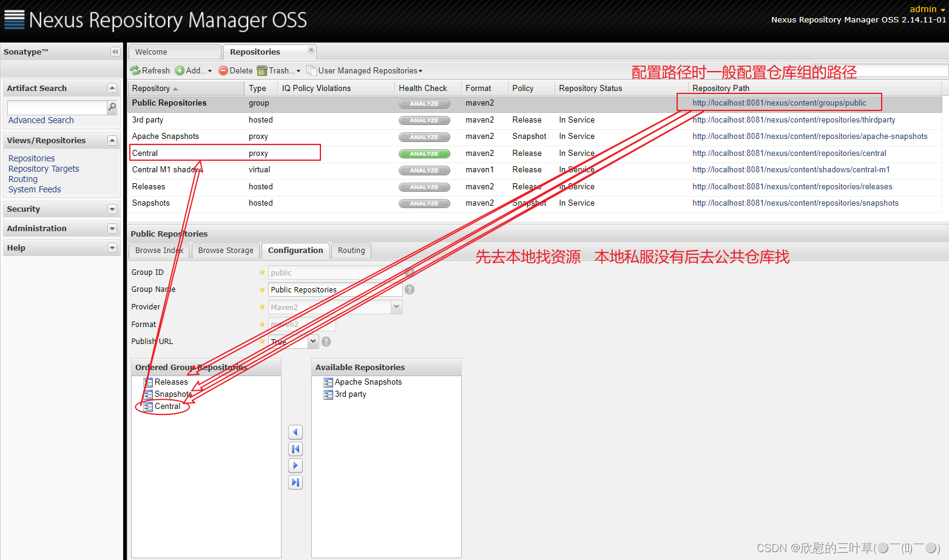
Task: Collapse the Artifact Search section
Action: coord(112,88)
